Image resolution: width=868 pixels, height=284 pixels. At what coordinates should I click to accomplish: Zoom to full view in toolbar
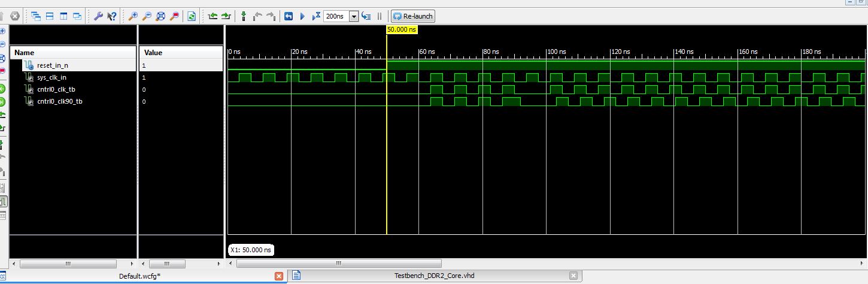coord(160,16)
